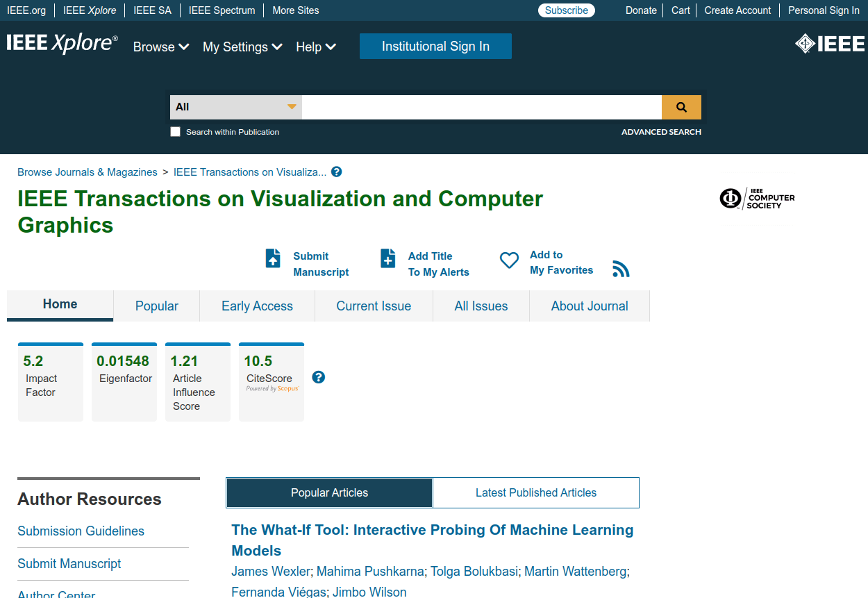Screen dimensions: 868x598
Task: Open the More Sites menu
Action: pos(296,10)
